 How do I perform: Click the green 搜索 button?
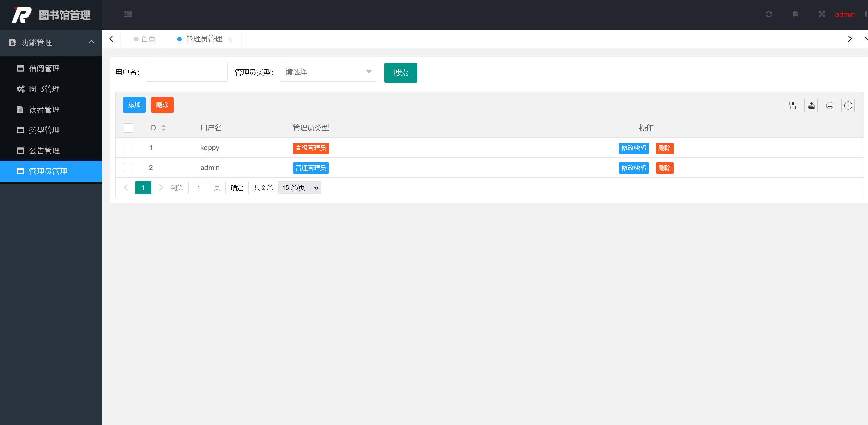401,73
